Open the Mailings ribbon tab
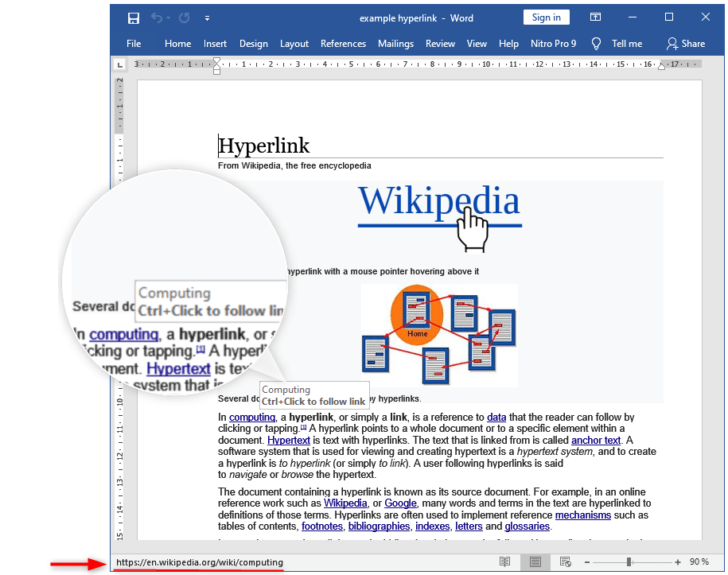 pos(395,44)
